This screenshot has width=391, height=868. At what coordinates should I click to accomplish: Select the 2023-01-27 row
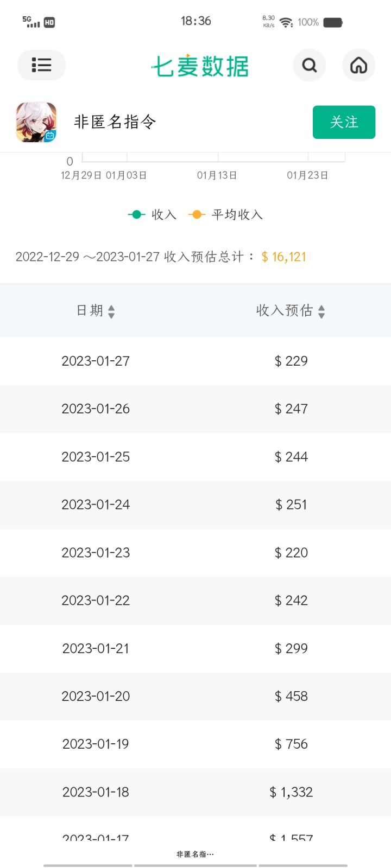tap(195, 361)
